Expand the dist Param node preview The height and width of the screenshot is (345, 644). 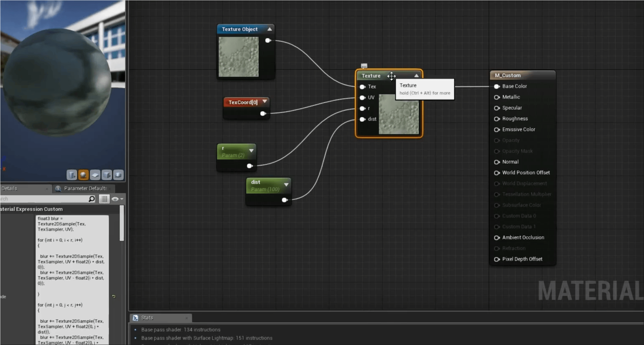tap(286, 184)
